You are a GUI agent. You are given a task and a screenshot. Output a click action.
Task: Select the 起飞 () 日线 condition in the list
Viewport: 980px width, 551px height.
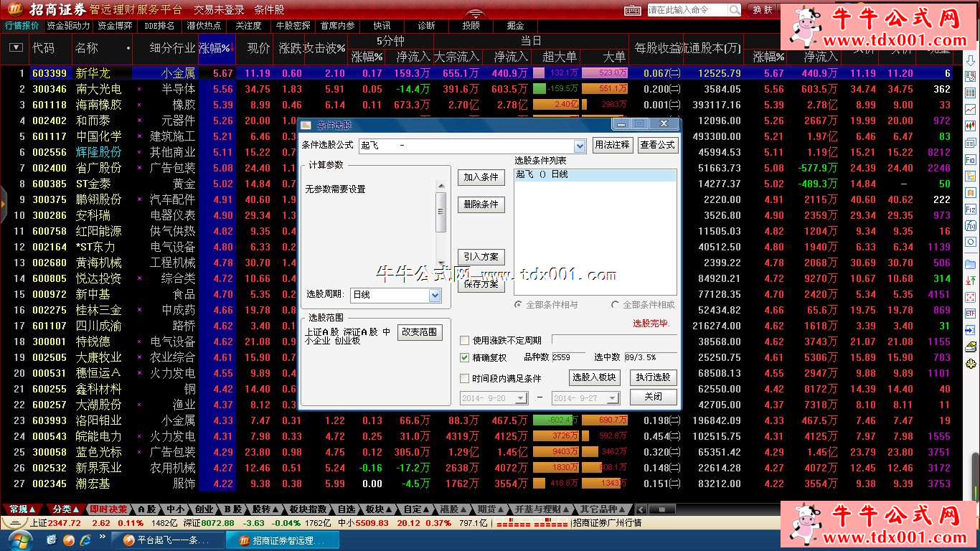point(595,175)
